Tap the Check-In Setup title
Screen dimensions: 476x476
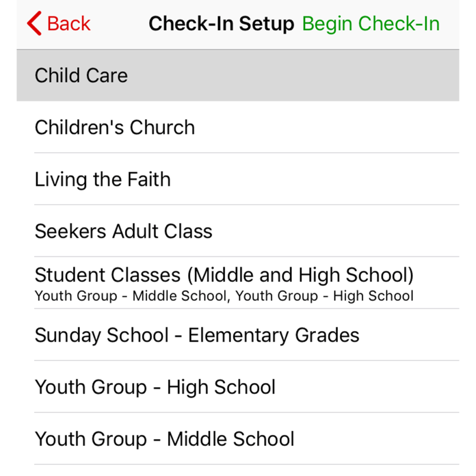(x=221, y=23)
